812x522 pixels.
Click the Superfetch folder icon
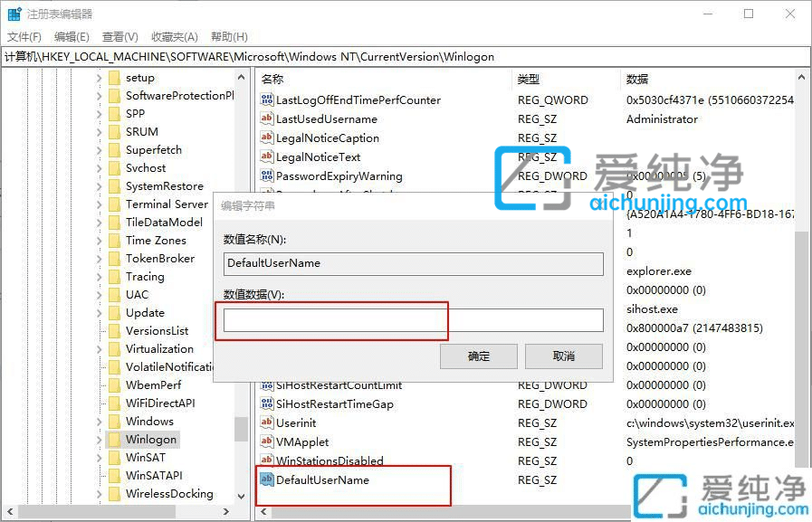pos(114,149)
